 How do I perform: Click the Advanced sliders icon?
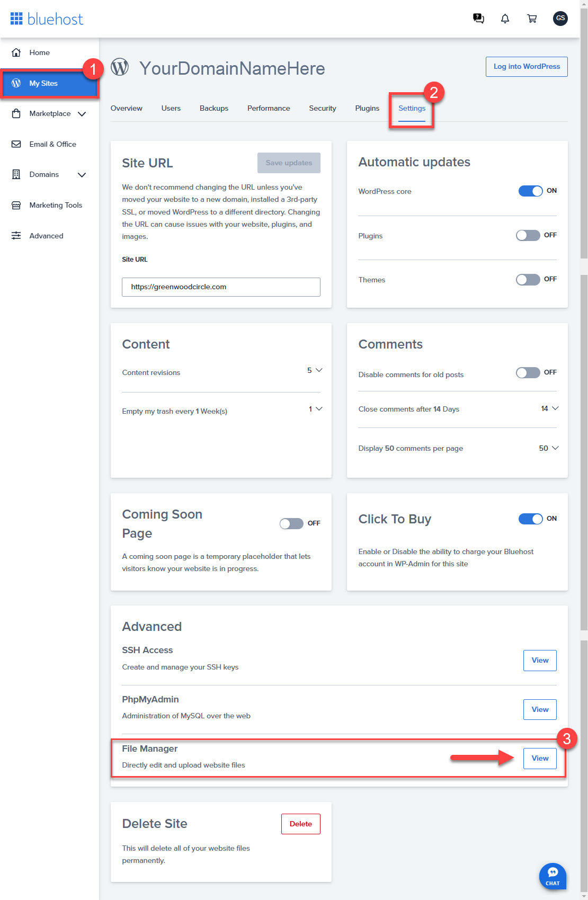(16, 236)
